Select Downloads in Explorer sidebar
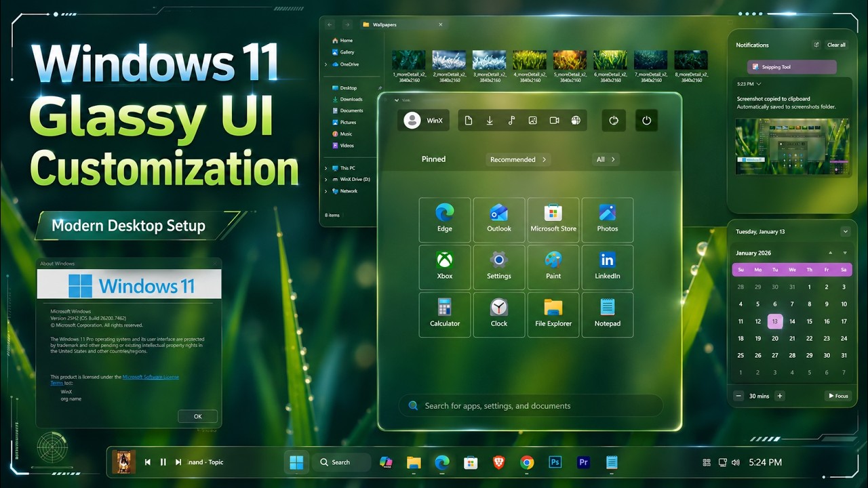 (x=347, y=100)
